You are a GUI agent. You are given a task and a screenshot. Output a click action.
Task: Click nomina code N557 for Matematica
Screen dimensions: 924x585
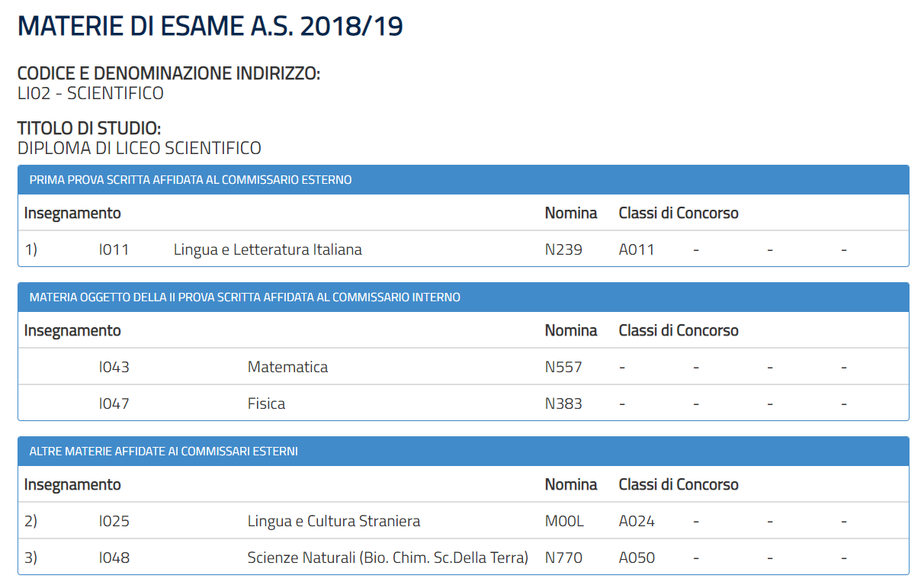[x=563, y=367]
